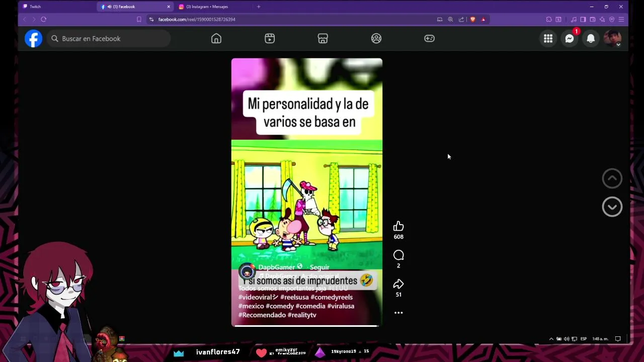Open Leo AI sparkle icon
644x362 pixels.
[602, 19]
